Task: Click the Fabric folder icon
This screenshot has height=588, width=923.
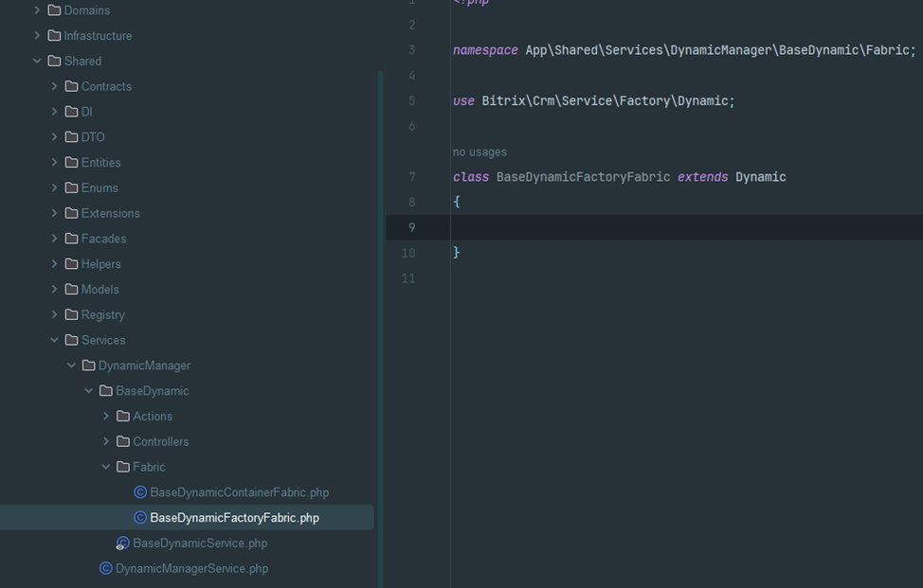Action: (123, 467)
